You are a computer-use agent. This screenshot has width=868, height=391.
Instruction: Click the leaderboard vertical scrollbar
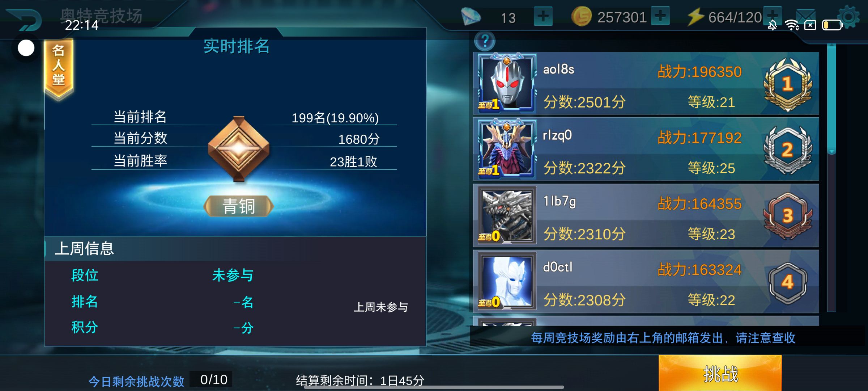[831, 177]
